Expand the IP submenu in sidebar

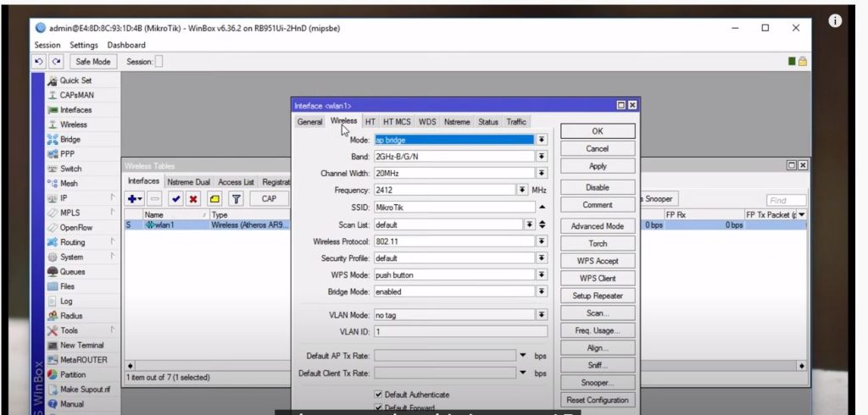pos(113,197)
